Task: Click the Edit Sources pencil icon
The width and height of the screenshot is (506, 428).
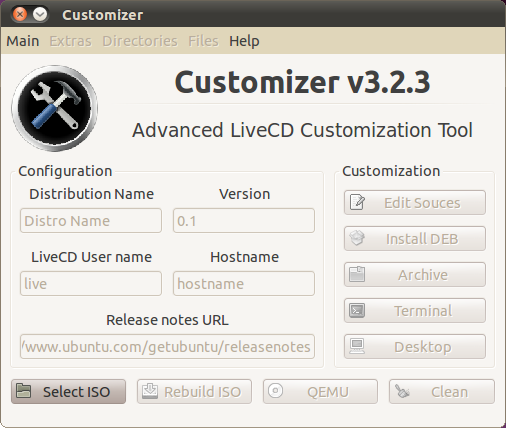Action: (357, 202)
